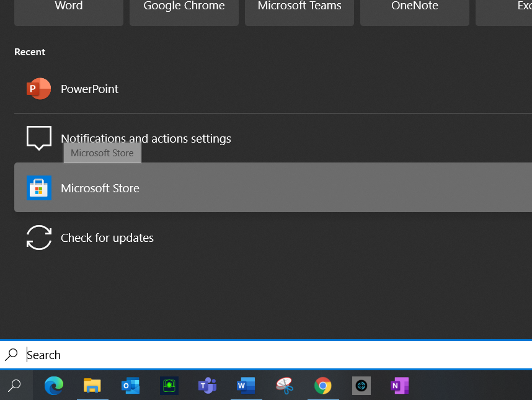The height and width of the screenshot is (400, 532).
Task: Switch to Google Chrome in the taskbar
Action: (322, 385)
